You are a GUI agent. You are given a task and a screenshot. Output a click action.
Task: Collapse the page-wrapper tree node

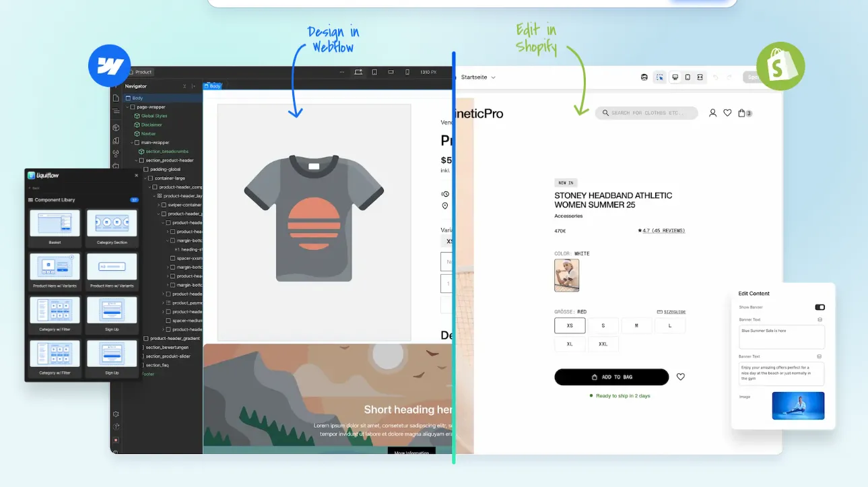point(127,107)
